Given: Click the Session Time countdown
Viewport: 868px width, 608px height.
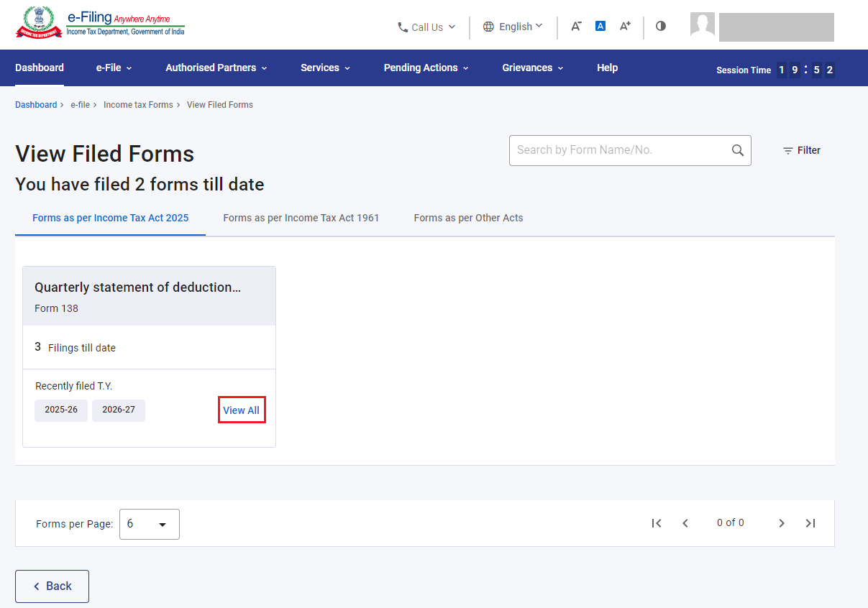Looking at the screenshot, I should point(775,70).
